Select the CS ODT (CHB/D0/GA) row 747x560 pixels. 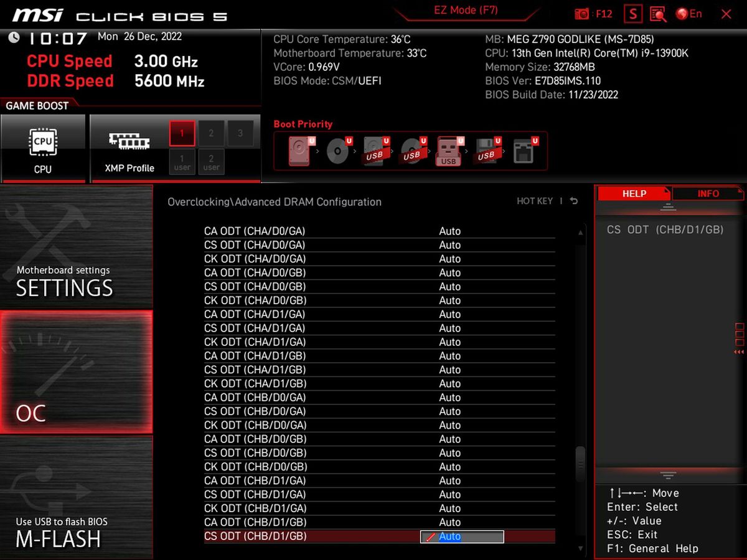pyautogui.click(x=380, y=411)
